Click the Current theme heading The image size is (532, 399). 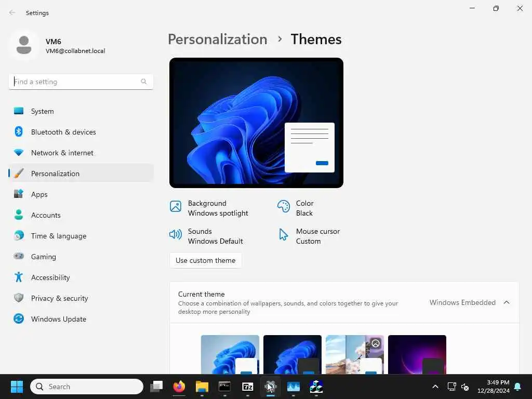tap(201, 294)
